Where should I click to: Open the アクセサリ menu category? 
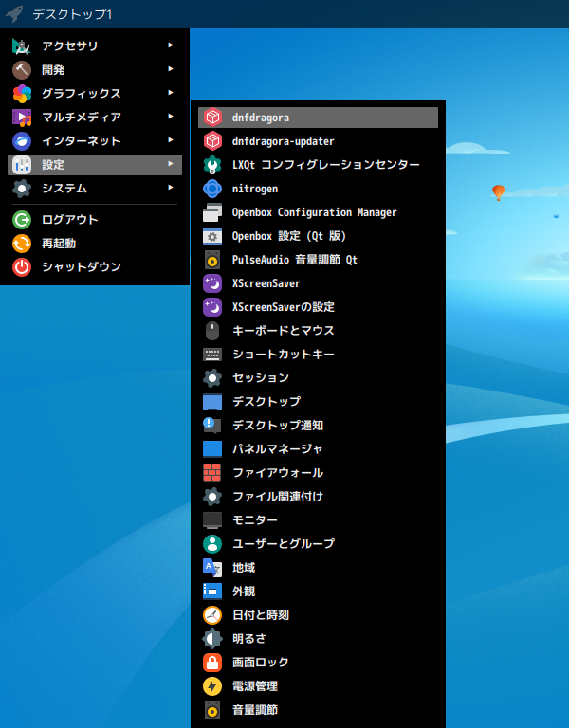95,45
